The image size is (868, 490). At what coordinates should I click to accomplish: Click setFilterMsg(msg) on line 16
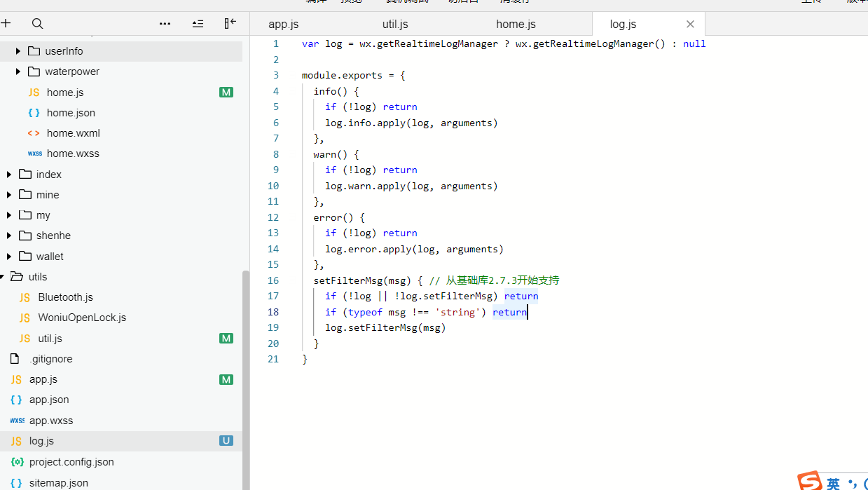click(x=362, y=280)
